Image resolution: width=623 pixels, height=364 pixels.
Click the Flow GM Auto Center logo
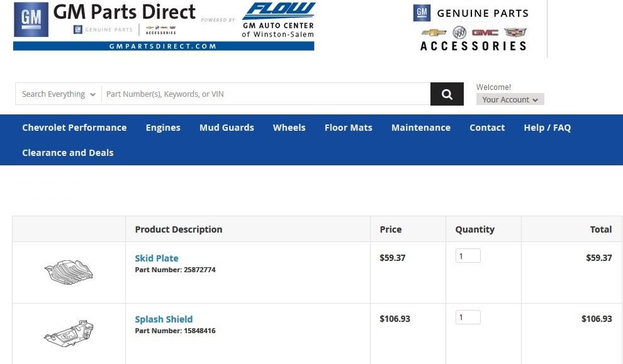coord(278,20)
